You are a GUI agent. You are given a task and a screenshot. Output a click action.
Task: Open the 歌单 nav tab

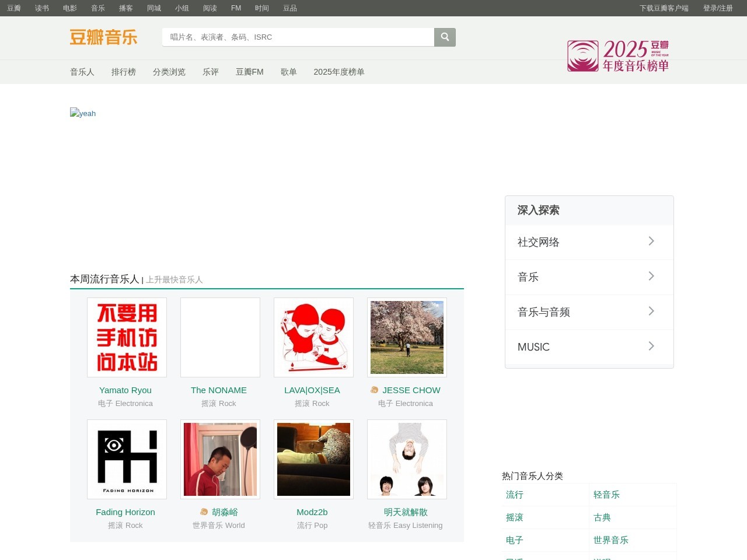[x=289, y=72]
